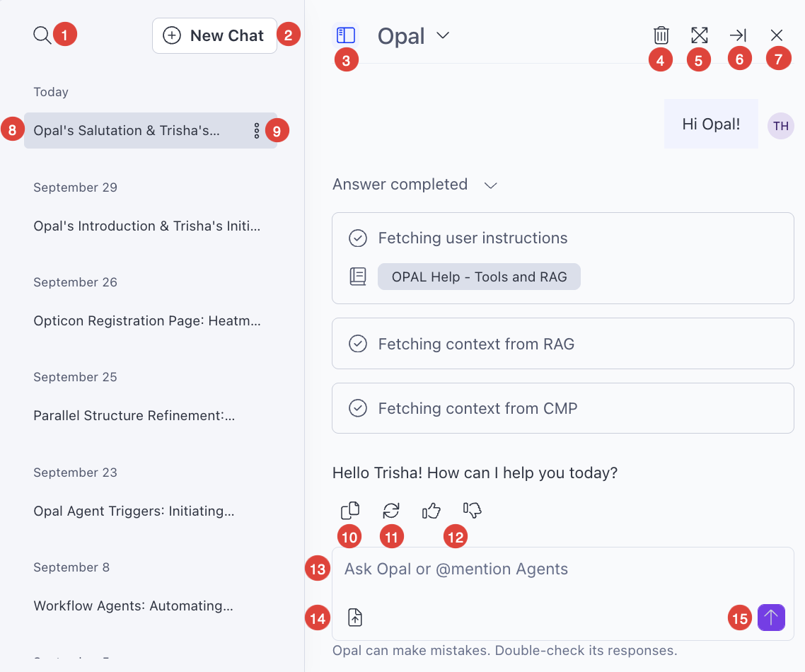Open Opal Agent Triggers: Initiating chat
The height and width of the screenshot is (672, 805).
134,511
